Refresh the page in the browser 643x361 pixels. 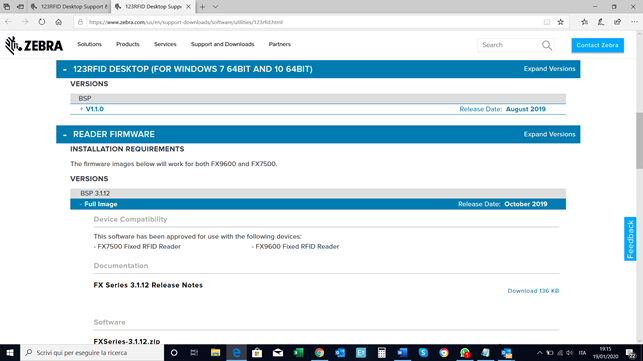point(42,22)
